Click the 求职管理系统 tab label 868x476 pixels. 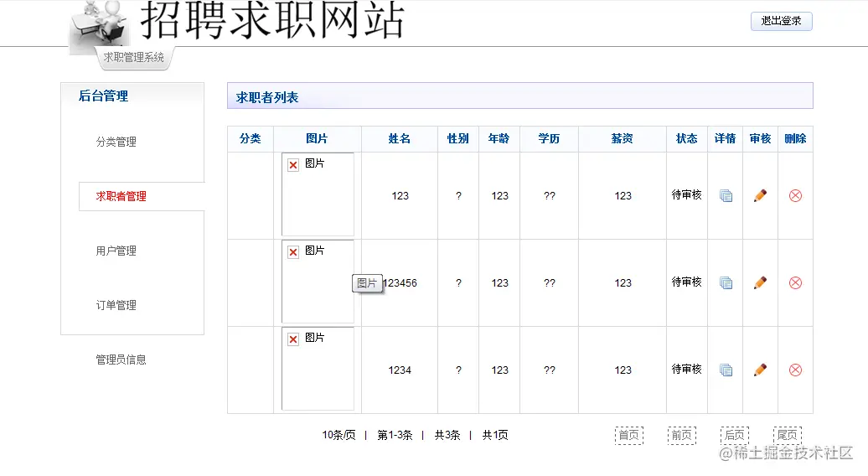[134, 58]
